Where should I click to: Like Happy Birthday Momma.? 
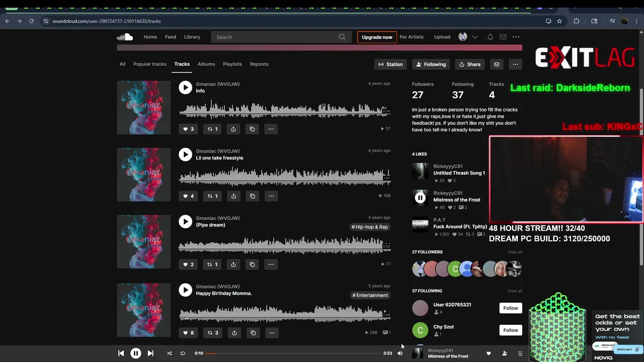188,333
